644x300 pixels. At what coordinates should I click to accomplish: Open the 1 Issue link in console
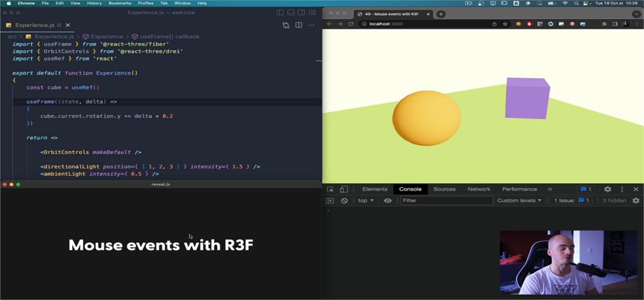tap(572, 201)
